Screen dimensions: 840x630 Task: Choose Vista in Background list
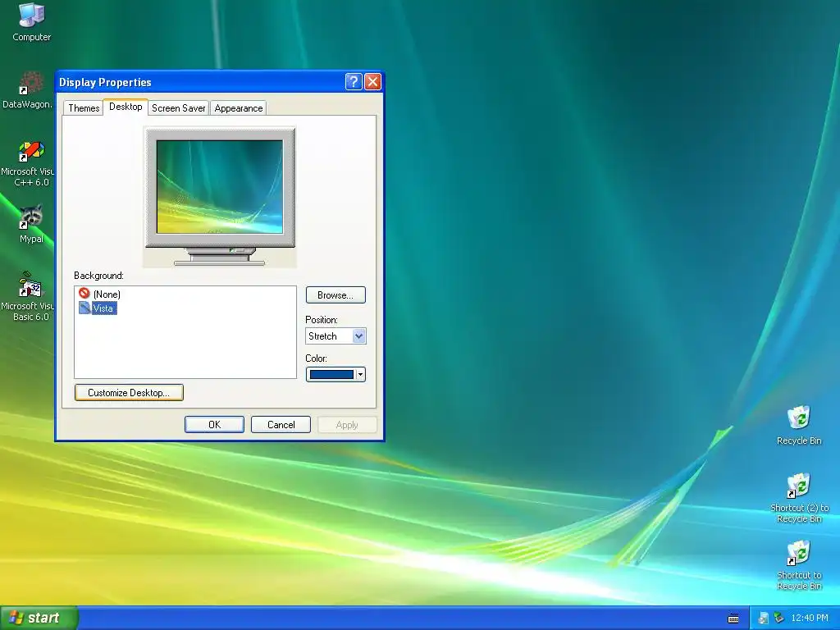point(103,308)
